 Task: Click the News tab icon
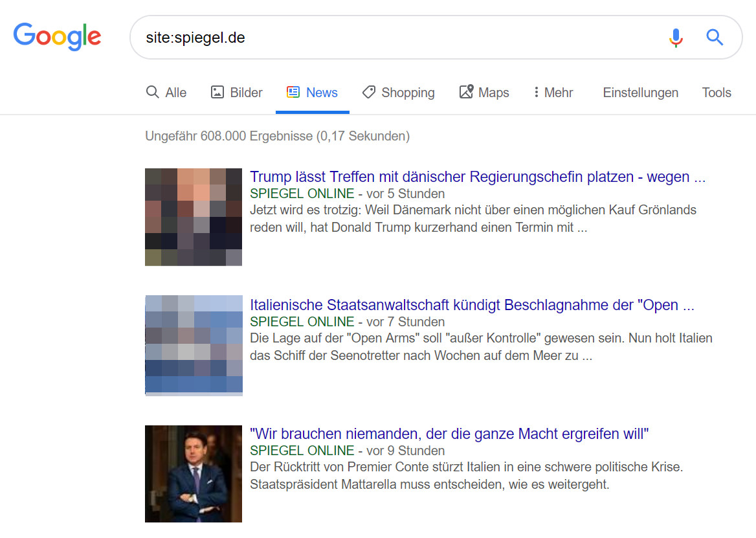coord(293,92)
